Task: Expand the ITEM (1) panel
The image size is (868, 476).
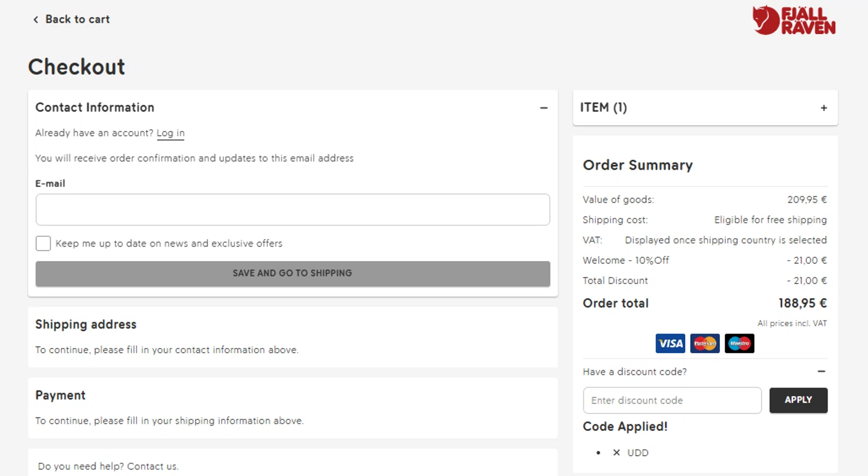Action: coord(823,108)
